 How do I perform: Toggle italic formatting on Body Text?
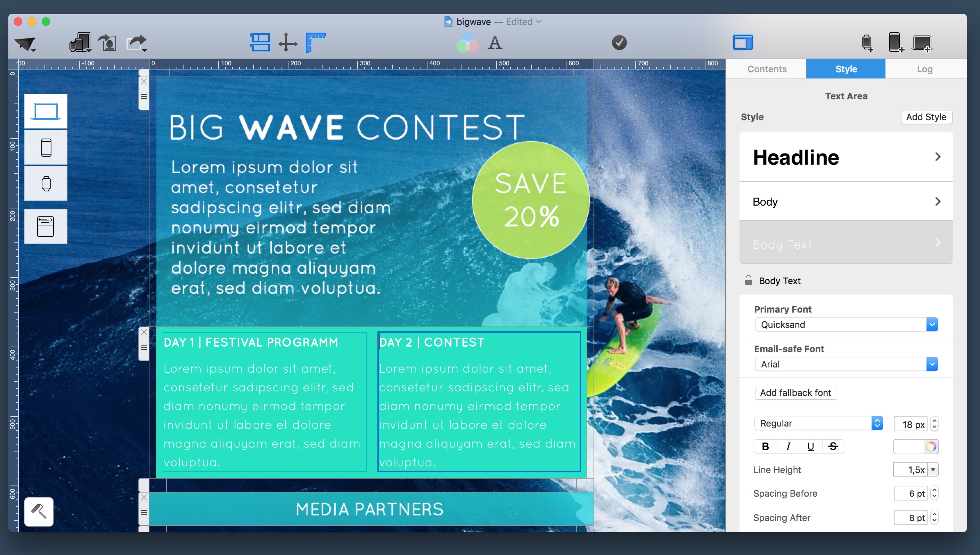click(x=788, y=445)
